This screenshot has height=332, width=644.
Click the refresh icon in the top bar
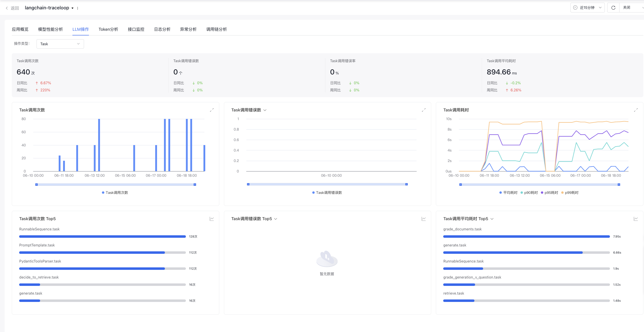coord(613,8)
